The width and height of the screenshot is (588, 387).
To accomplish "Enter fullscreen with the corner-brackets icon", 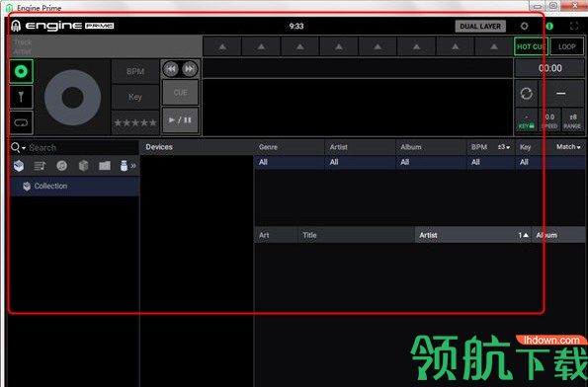I will [x=574, y=26].
